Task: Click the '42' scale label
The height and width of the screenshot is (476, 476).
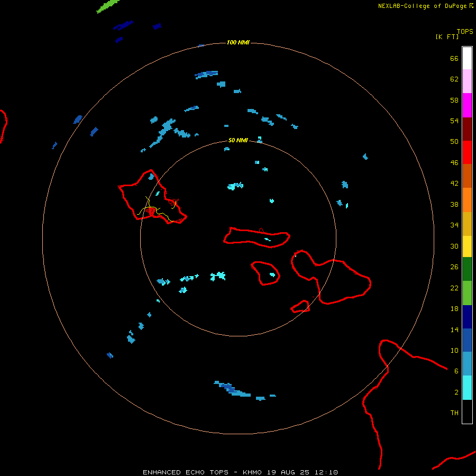Action: pyautogui.click(x=454, y=184)
